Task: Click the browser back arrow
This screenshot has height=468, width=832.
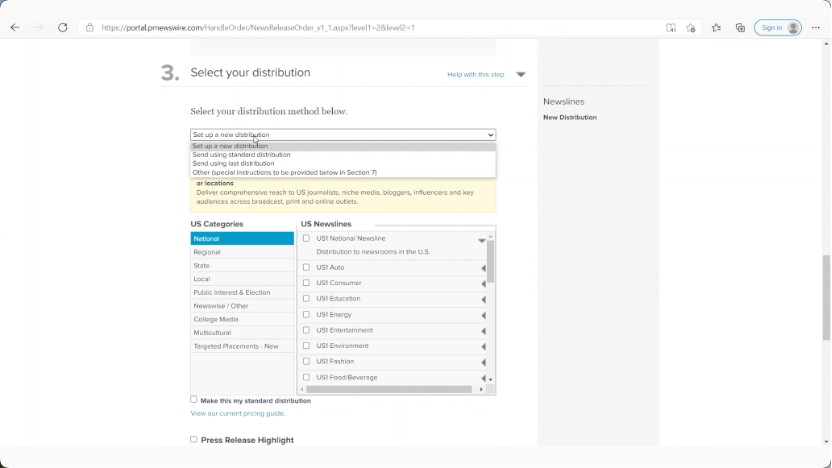Action: tap(15, 28)
